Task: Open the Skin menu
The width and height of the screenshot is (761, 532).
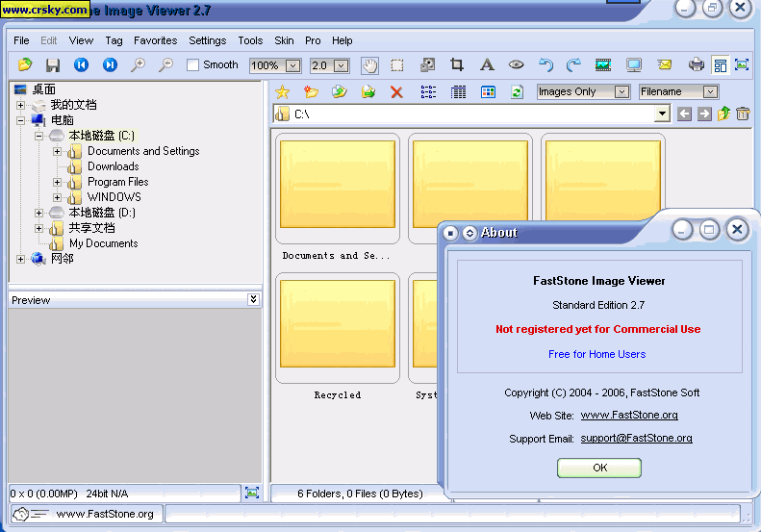Action: point(284,40)
